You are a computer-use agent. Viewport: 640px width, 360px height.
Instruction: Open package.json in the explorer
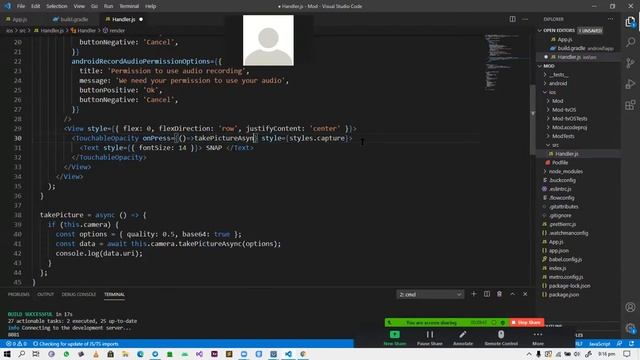[x=564, y=294]
